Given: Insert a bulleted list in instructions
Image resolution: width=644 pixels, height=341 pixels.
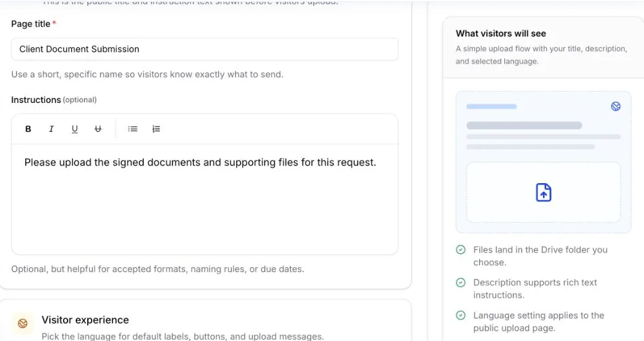Looking at the screenshot, I should click(x=132, y=129).
